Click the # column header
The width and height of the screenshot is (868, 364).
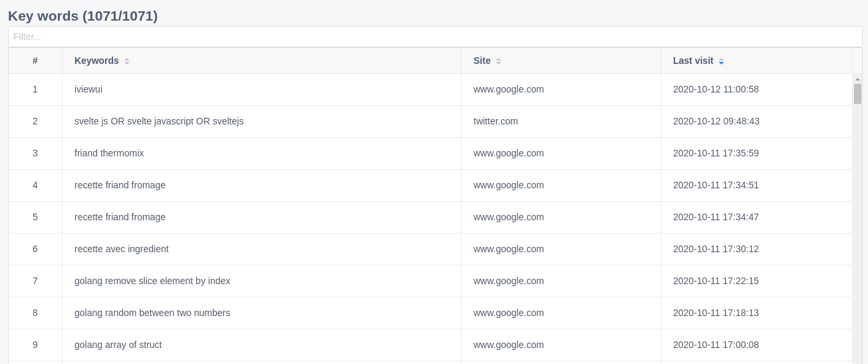(x=35, y=61)
